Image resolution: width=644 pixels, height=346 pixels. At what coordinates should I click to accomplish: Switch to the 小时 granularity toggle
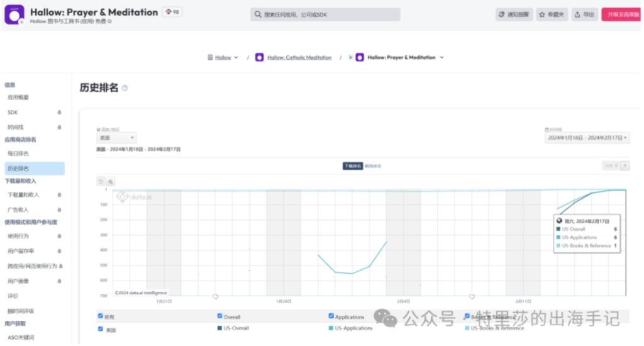point(611,165)
